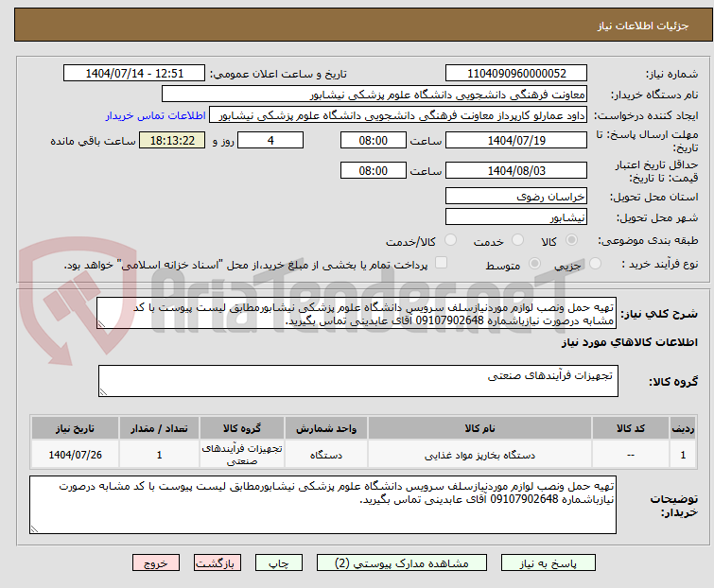Click the کد کالا column header
The height and width of the screenshot is (588, 714).
pyautogui.click(x=630, y=428)
